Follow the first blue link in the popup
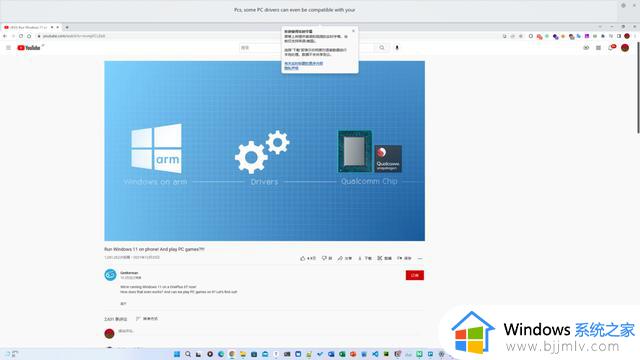 click(304, 63)
